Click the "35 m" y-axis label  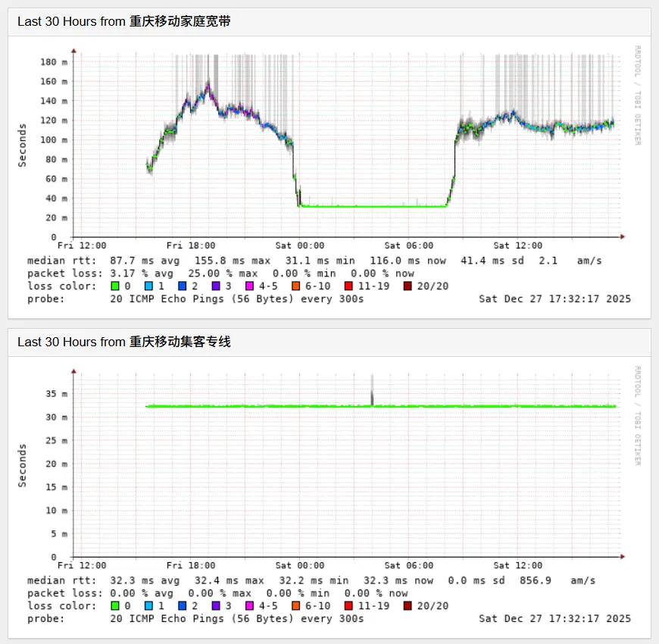coord(57,394)
